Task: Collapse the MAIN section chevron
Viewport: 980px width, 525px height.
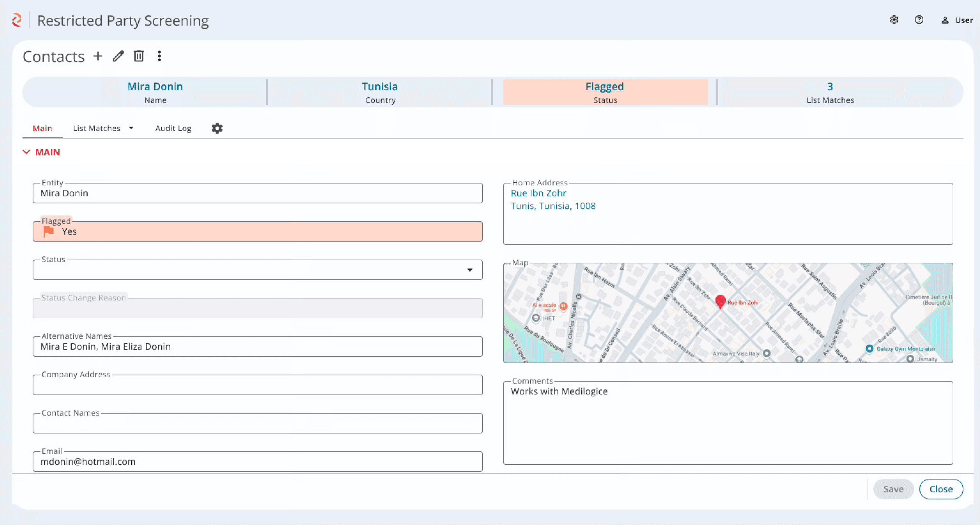Action: coord(26,152)
